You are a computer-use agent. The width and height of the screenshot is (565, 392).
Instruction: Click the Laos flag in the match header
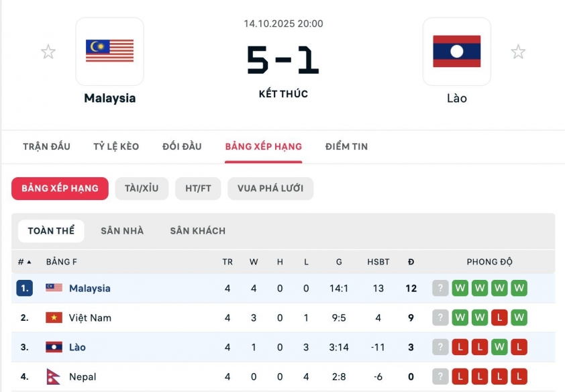(x=456, y=51)
